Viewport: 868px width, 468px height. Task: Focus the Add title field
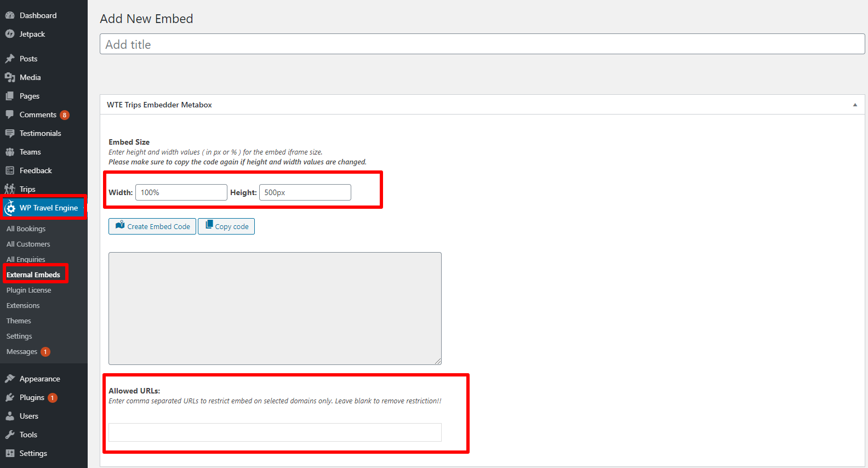tap(482, 44)
